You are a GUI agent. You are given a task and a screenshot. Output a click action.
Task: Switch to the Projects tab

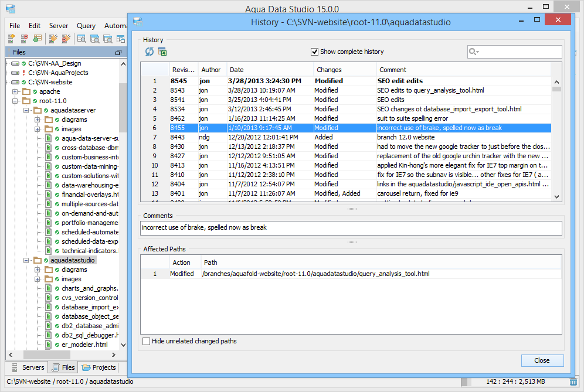coord(99,367)
